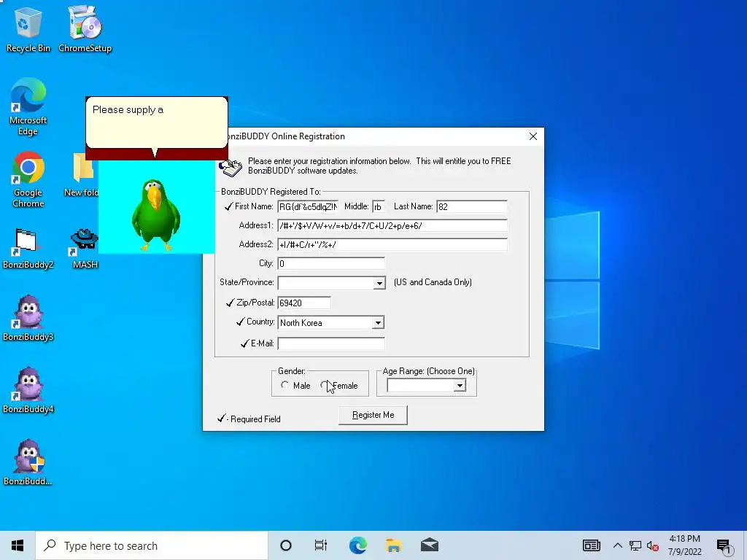The width and height of the screenshot is (747, 560).
Task: Open the Mail app from taskbar
Action: (430, 545)
